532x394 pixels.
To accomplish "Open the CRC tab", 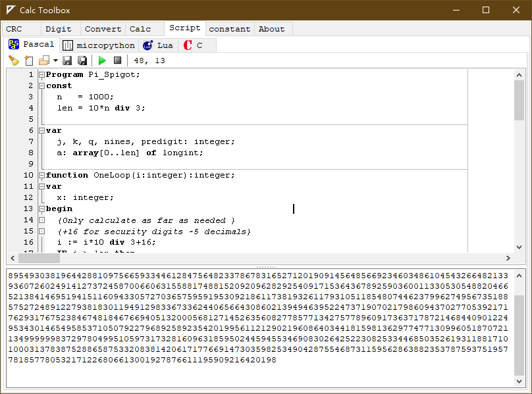I will coord(20,29).
